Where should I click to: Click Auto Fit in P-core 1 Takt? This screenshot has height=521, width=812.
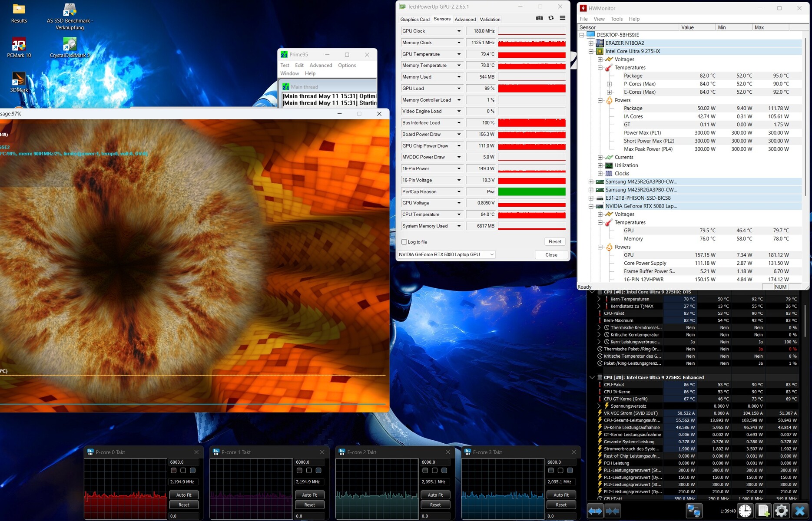pos(309,495)
